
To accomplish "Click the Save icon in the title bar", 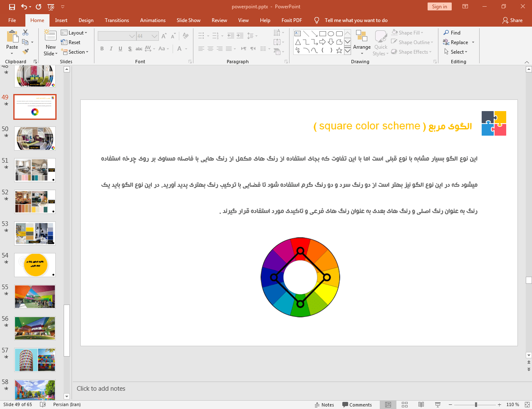I will coord(12,7).
